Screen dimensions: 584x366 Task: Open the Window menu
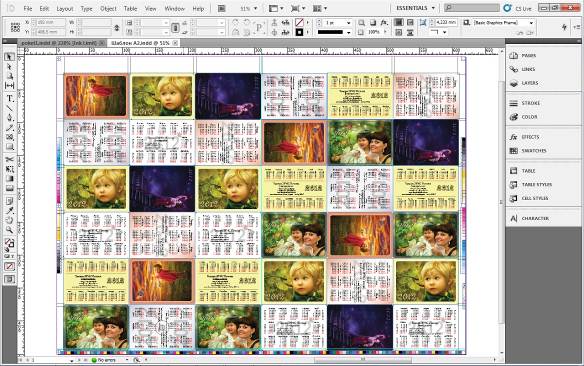click(x=174, y=8)
